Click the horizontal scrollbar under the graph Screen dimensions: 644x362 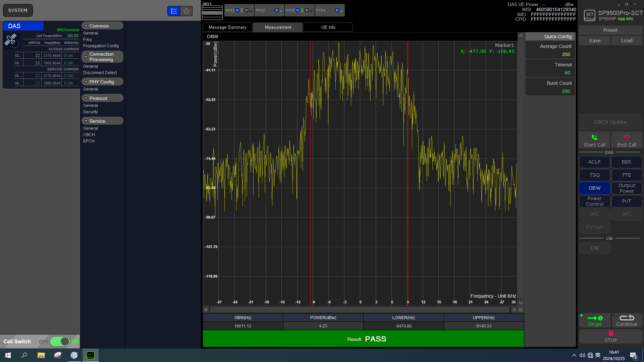click(360, 310)
